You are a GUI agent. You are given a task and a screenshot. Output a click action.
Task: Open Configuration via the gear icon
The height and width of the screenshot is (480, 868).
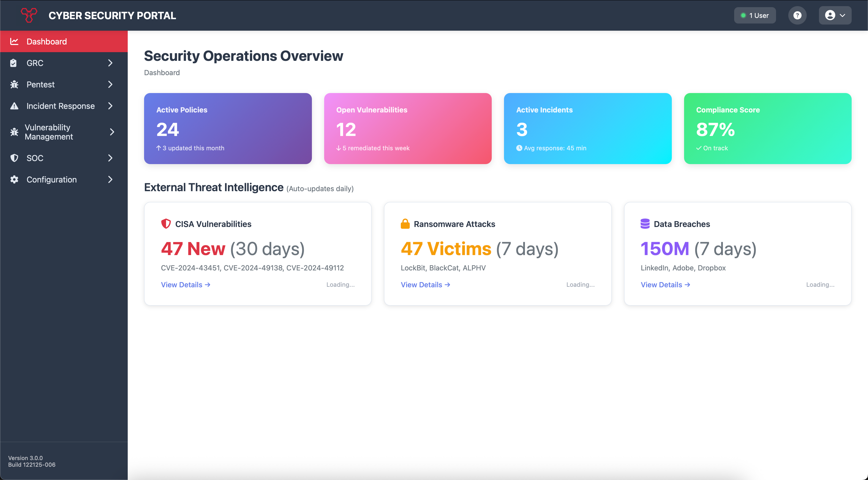tap(14, 179)
